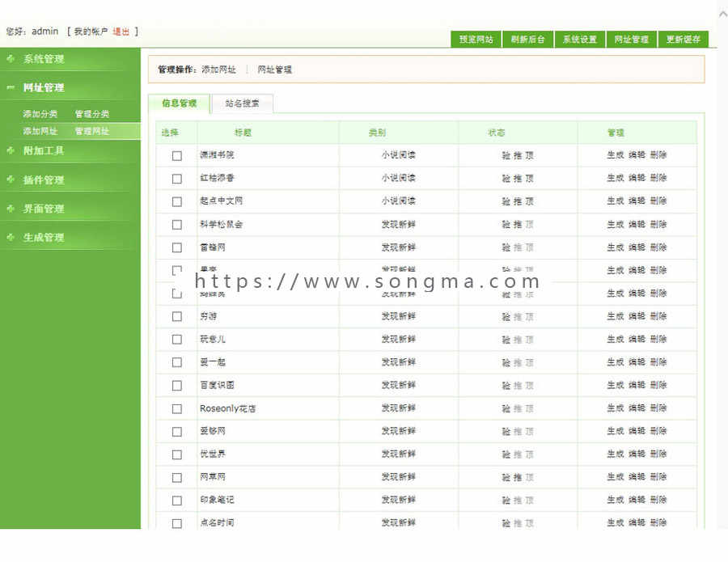Expand the 生成管理 sidebar section
The image size is (728, 562).
coord(44,238)
